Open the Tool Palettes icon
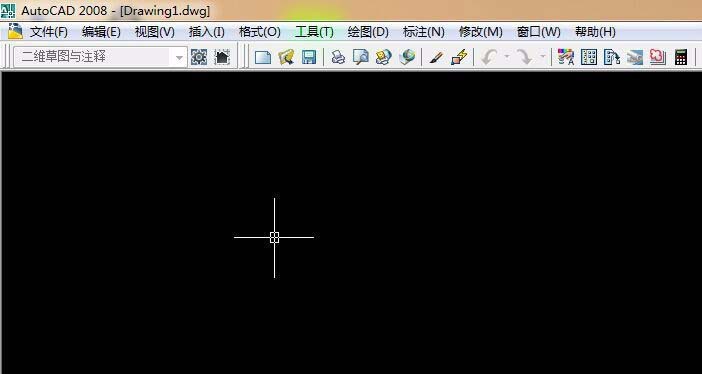Screen dimensions: 702x374 612,57
